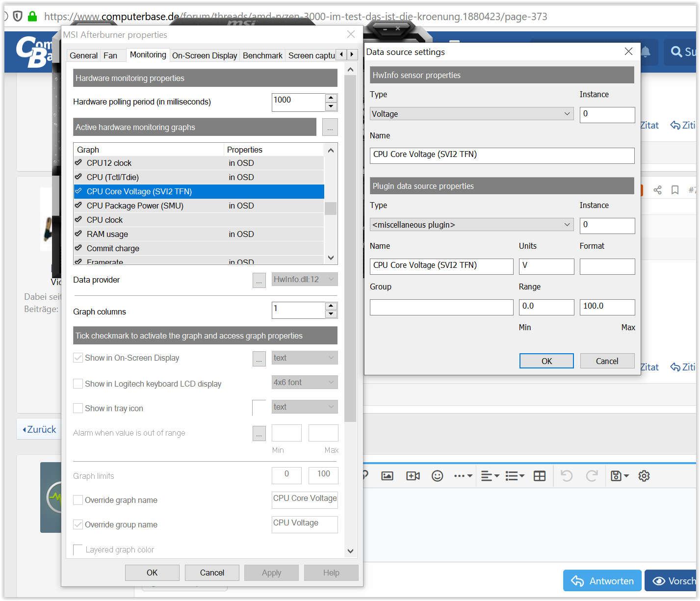This screenshot has height=601, width=700.
Task: Click the properties panel vertical scrollbar
Action: click(350, 248)
